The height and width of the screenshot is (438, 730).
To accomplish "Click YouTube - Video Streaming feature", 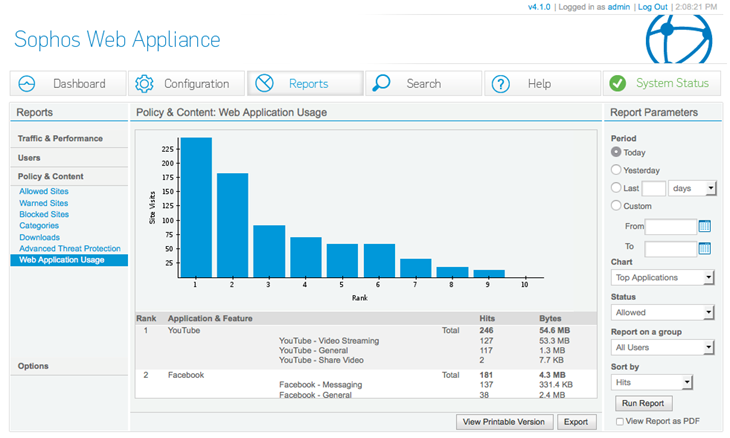I will coord(329,341).
